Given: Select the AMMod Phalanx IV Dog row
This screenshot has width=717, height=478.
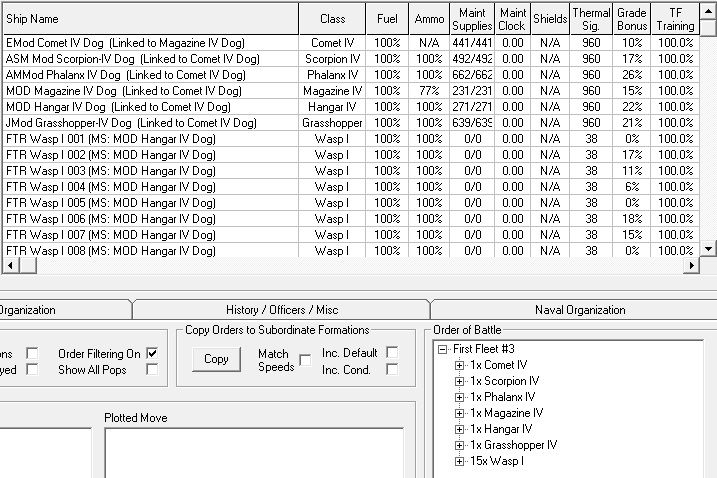Looking at the screenshot, I should coord(351,75).
